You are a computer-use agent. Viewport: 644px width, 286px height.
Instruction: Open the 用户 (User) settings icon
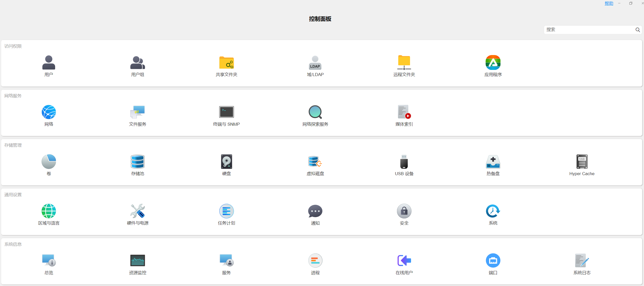click(x=48, y=62)
